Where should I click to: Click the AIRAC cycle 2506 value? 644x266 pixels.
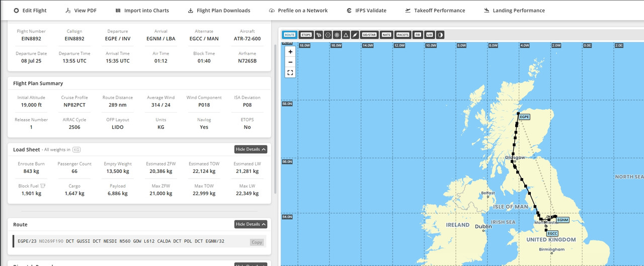(74, 127)
